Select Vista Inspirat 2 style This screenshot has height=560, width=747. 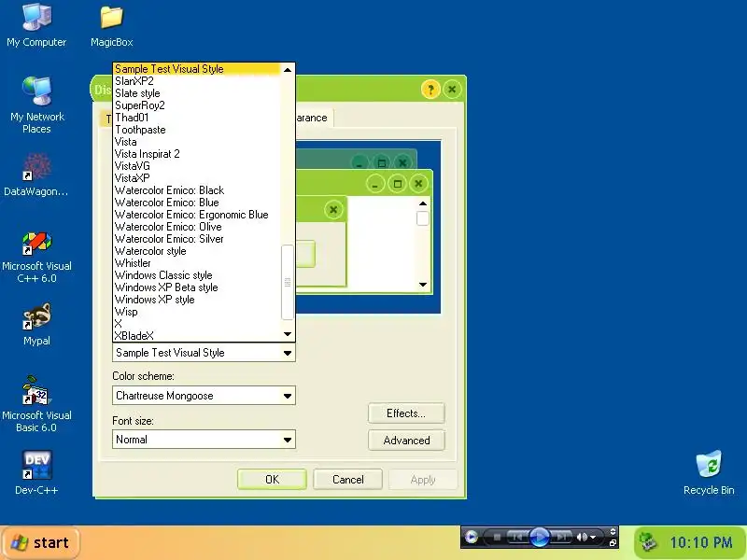(x=197, y=154)
